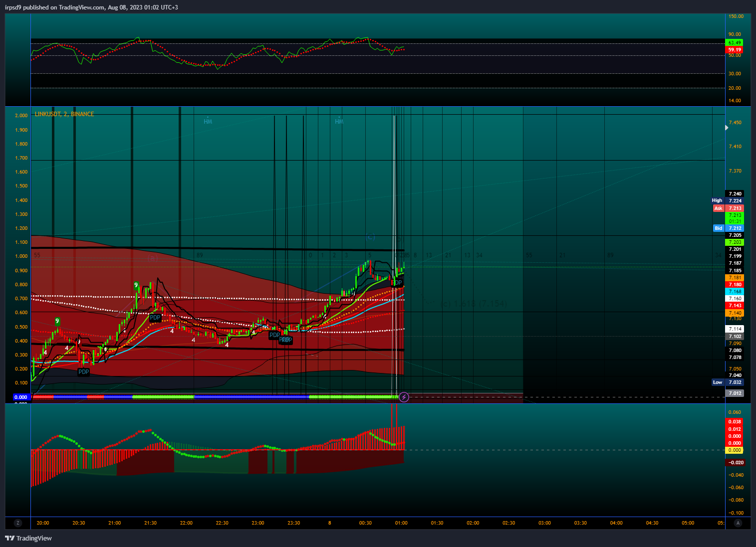Click the red 7.143 price label

pyautogui.click(x=735, y=306)
